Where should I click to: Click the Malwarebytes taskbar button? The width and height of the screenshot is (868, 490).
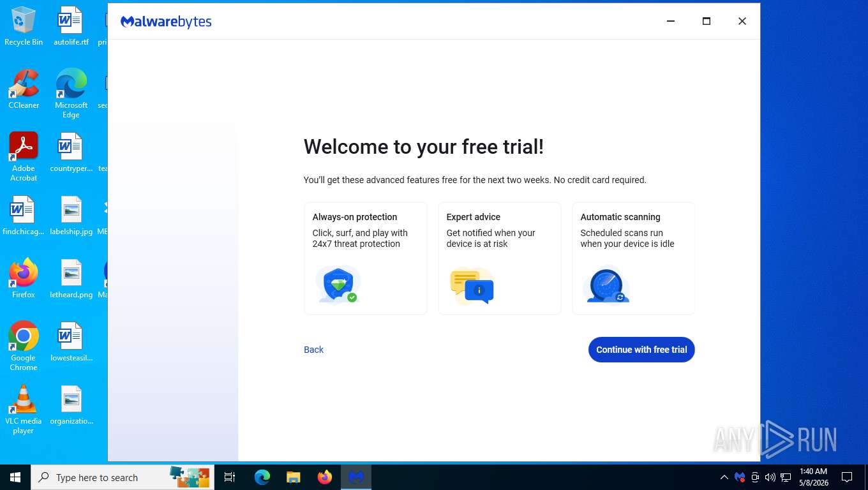click(356, 477)
